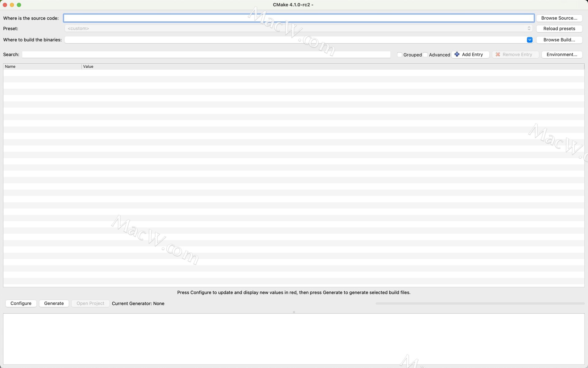The width and height of the screenshot is (588, 368).
Task: Click the disabled Open Project button
Action: [x=90, y=303]
